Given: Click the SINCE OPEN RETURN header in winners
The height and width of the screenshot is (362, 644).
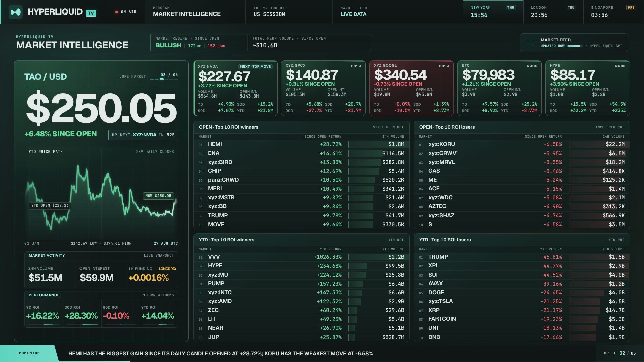Looking at the screenshot, I should click(x=323, y=137).
